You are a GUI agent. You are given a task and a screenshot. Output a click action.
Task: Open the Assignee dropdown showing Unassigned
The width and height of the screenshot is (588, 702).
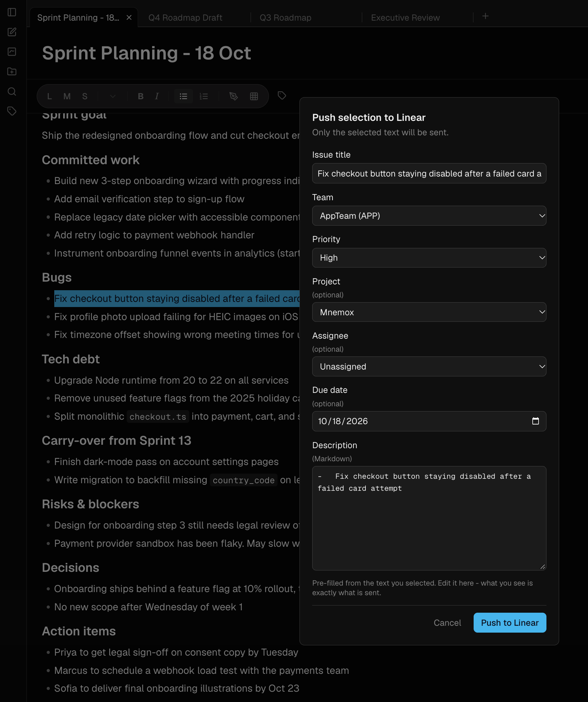point(429,366)
